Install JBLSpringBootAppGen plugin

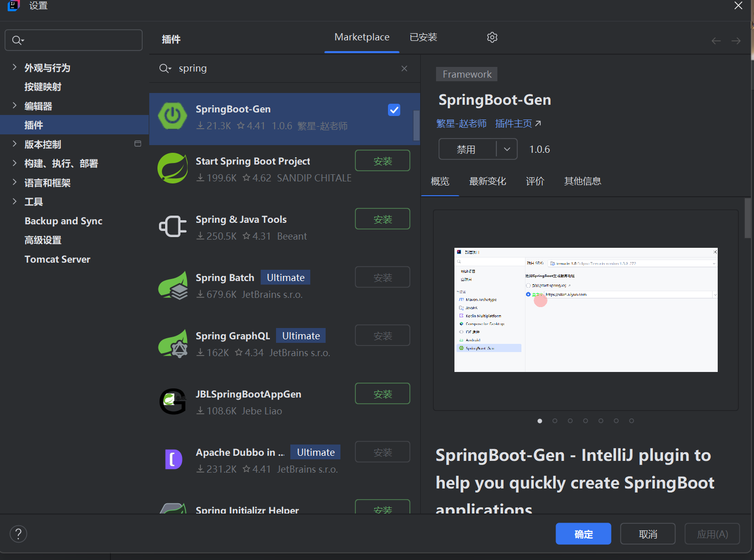click(x=383, y=393)
